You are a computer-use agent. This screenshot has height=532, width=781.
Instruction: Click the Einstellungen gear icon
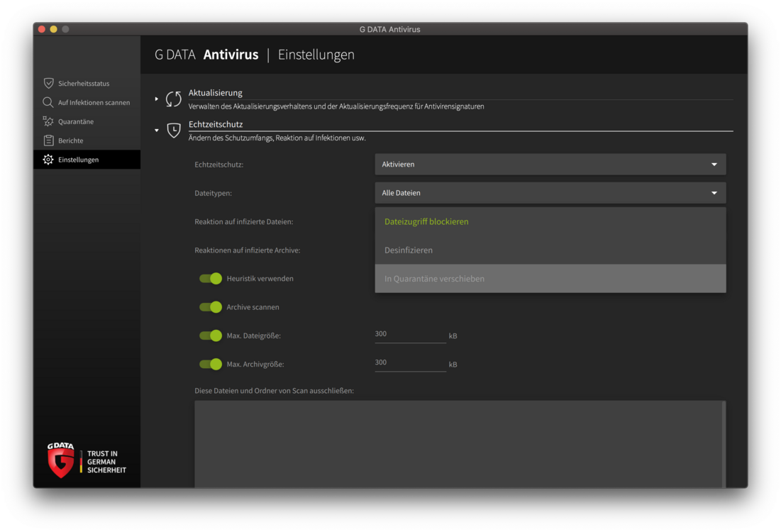48,160
